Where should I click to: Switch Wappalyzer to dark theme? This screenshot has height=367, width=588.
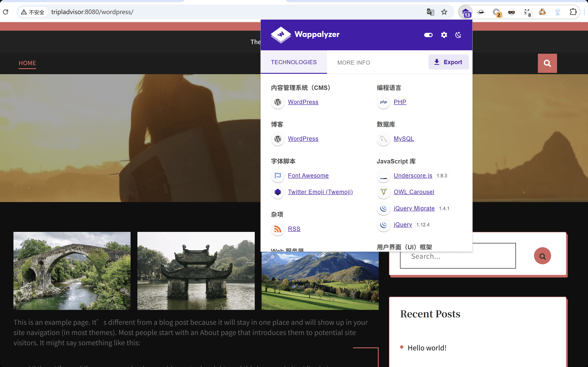point(458,35)
